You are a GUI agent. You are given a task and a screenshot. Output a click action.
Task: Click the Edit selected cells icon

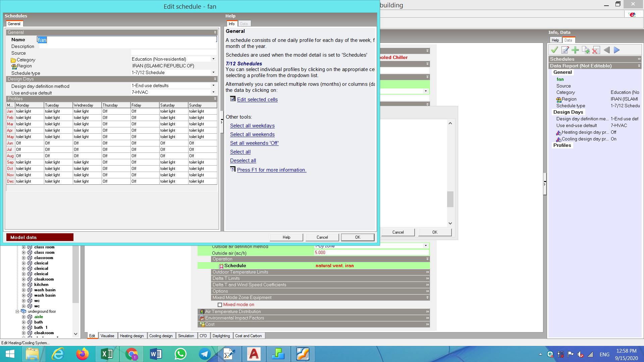pos(233,99)
